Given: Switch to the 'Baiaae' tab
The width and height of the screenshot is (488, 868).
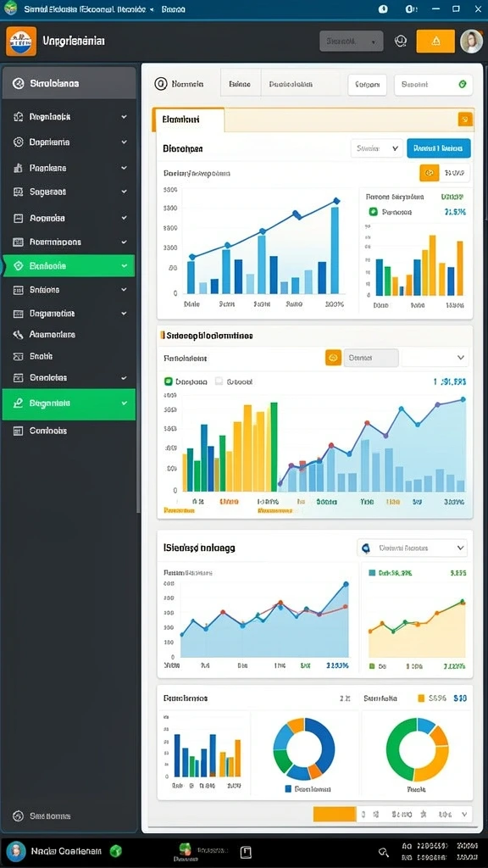Looking at the screenshot, I should (240, 84).
